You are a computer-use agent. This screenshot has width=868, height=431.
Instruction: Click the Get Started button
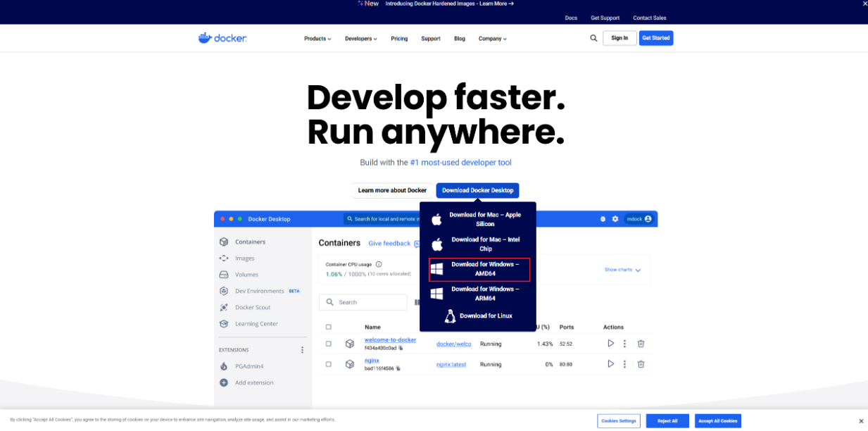(x=655, y=38)
